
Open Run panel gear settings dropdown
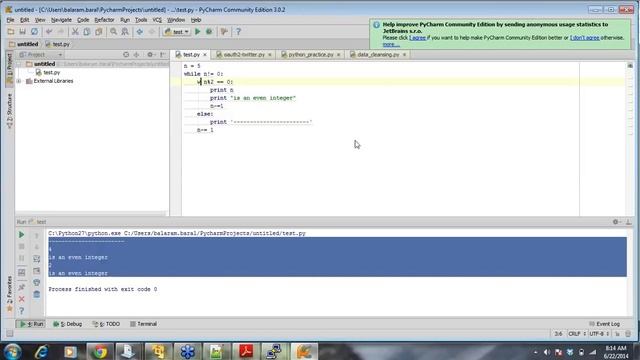[616, 222]
